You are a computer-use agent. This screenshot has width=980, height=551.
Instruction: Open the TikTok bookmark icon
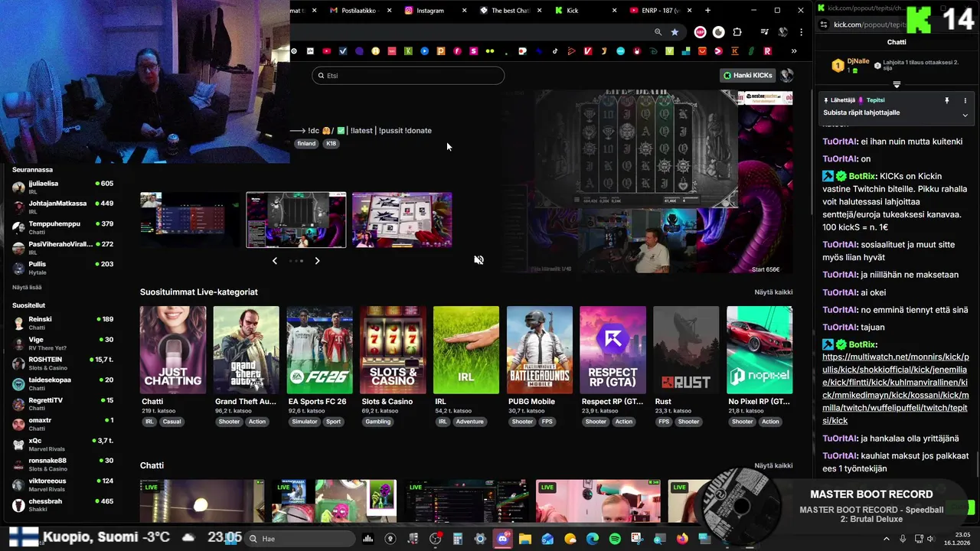(x=555, y=51)
